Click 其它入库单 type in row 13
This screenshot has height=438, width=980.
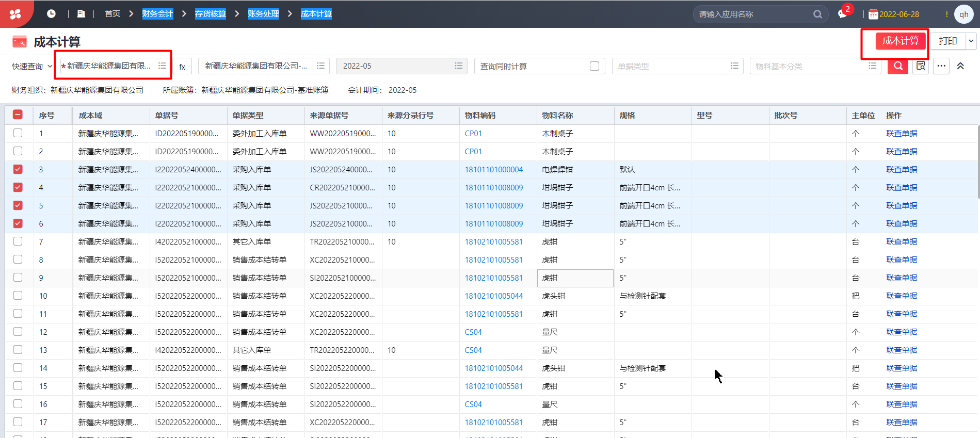pyautogui.click(x=251, y=350)
